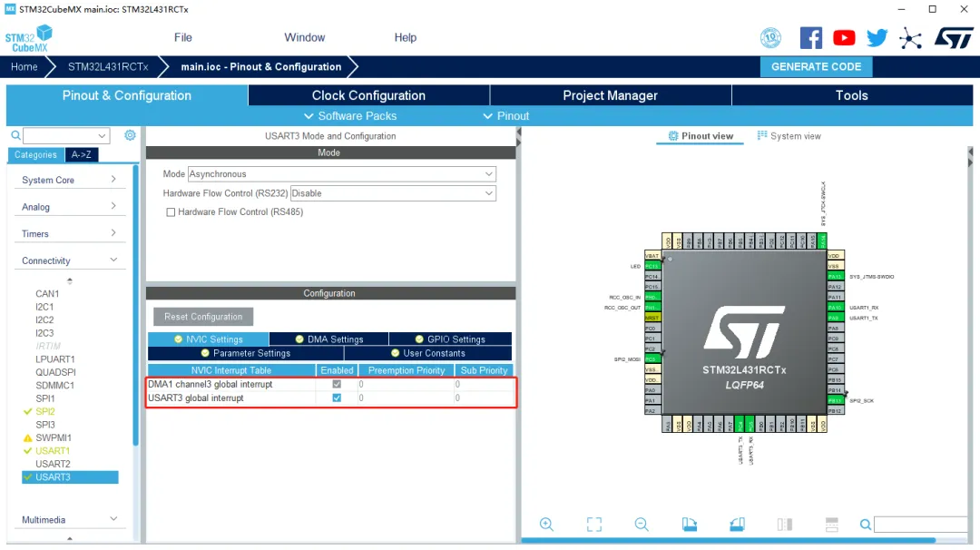Toggle DMA1 channel3 global interrupt checkbox
Image resolution: width=980 pixels, height=550 pixels.
coord(337,385)
